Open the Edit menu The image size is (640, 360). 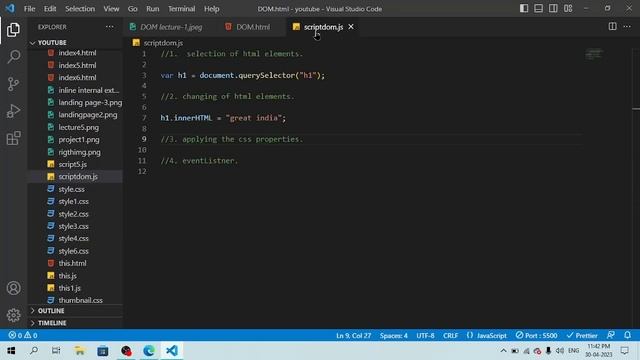tap(50, 9)
